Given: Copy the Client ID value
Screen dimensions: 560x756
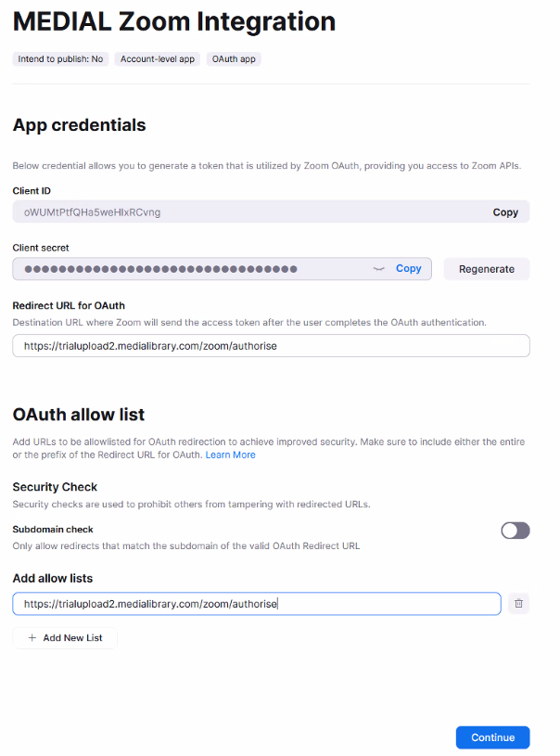Looking at the screenshot, I should 505,212.
